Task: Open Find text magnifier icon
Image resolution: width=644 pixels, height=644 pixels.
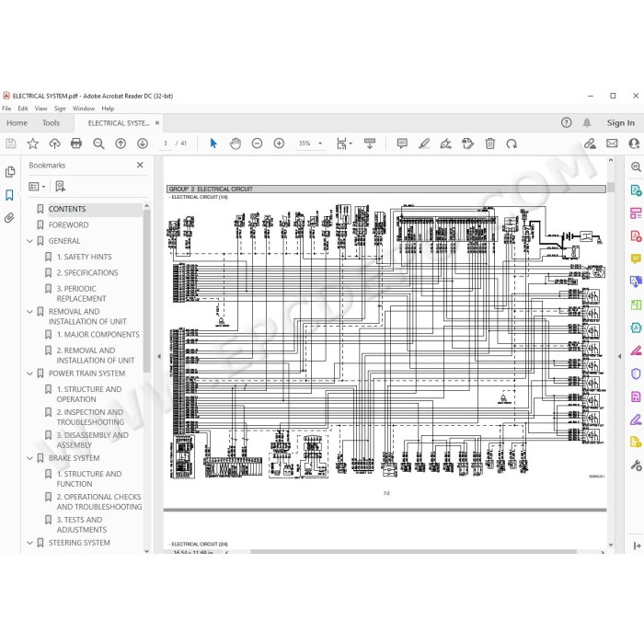Action: tap(98, 144)
